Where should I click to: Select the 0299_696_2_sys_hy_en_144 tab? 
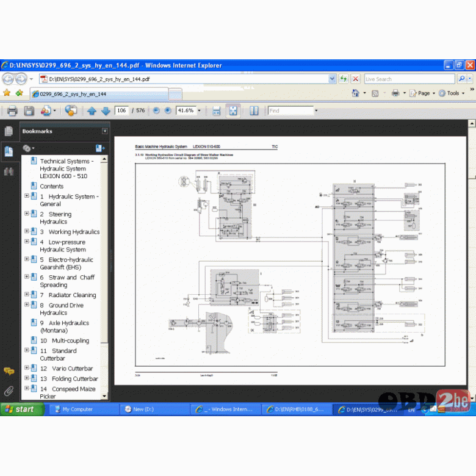[99, 94]
